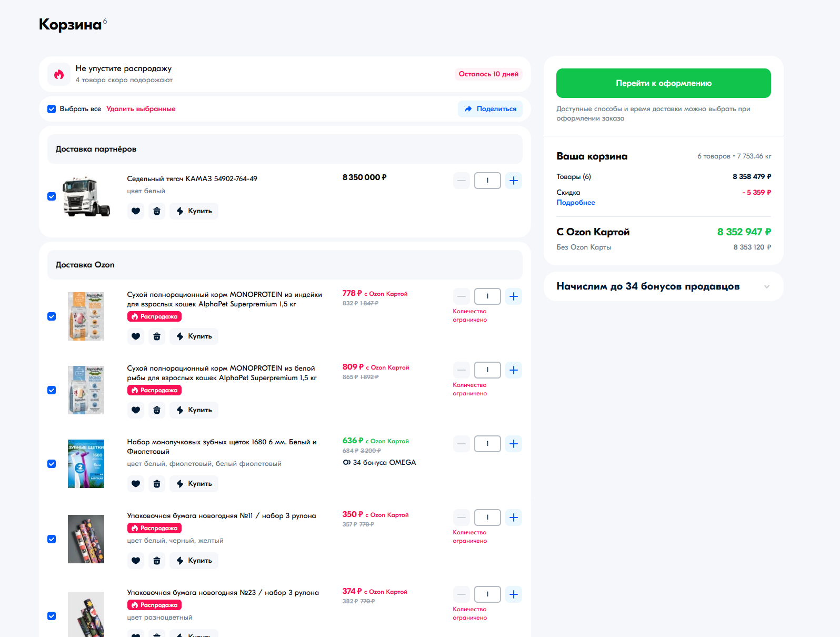Click 'Купить' for white fish cat food
The image size is (840, 637).
194,410
